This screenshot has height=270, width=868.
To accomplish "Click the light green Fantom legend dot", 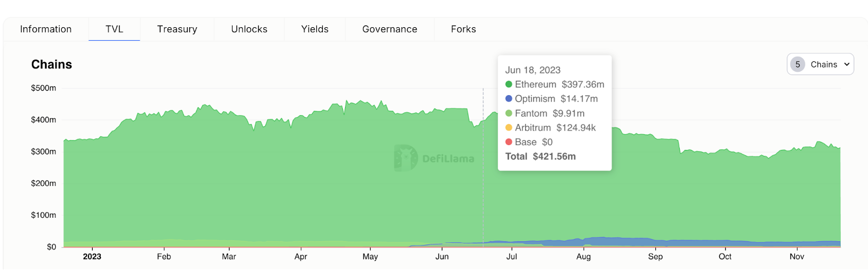I will [x=509, y=114].
